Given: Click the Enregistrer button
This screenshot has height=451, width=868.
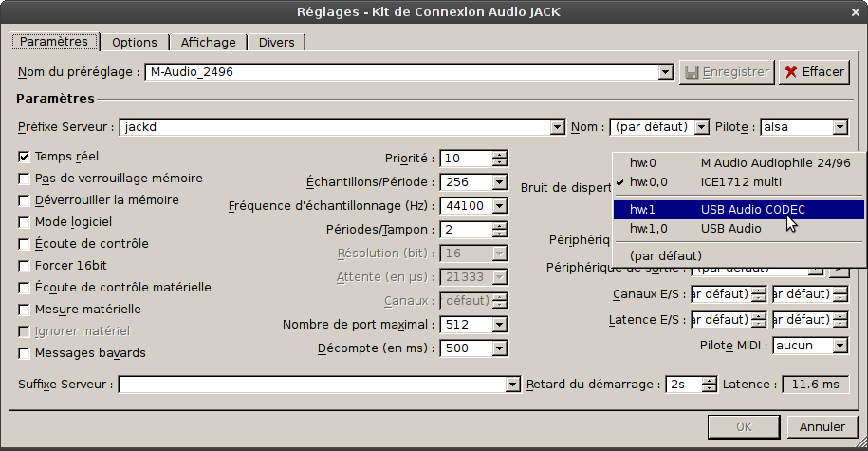Looking at the screenshot, I should 727,72.
